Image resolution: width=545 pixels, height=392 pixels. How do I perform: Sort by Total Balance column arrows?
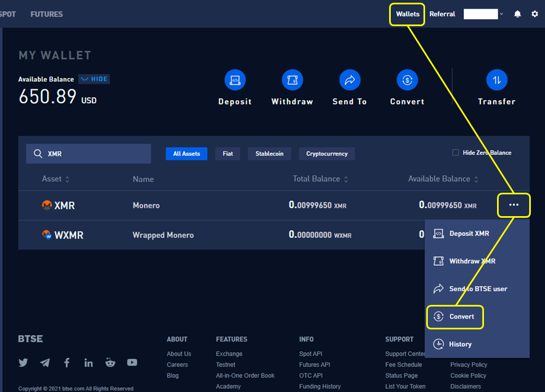coord(346,179)
